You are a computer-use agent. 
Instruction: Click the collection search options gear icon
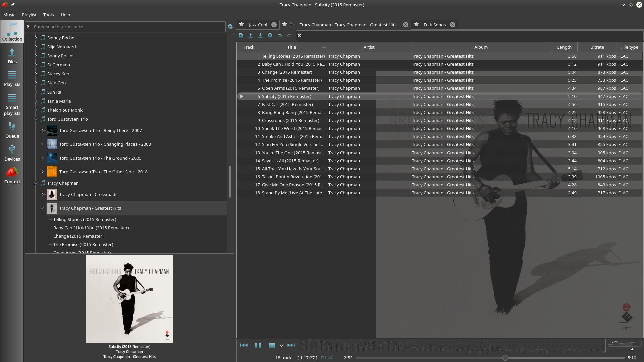[230, 27]
